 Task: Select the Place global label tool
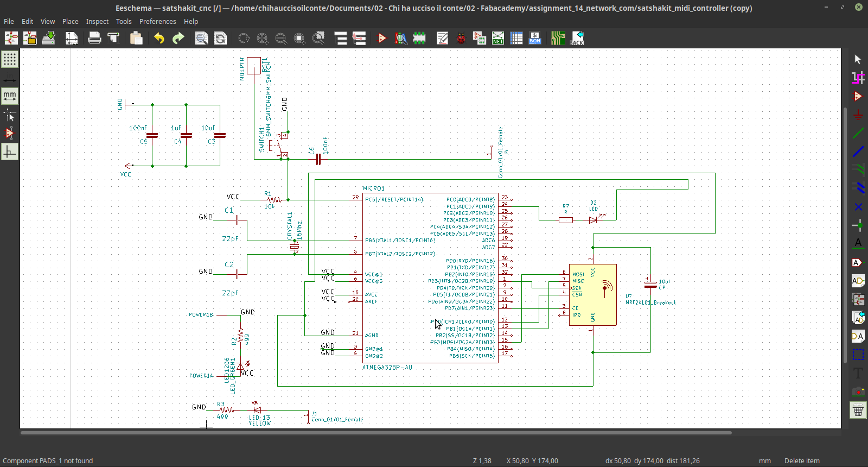pos(858,262)
